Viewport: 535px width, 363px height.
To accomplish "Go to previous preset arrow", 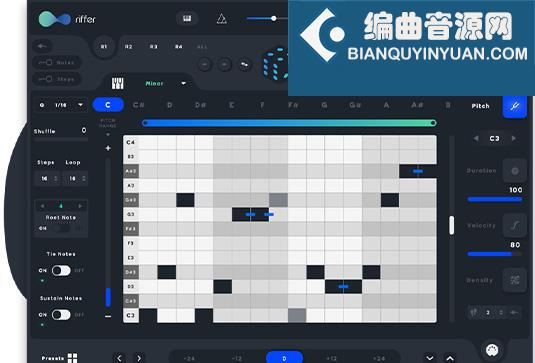I will [119, 358].
